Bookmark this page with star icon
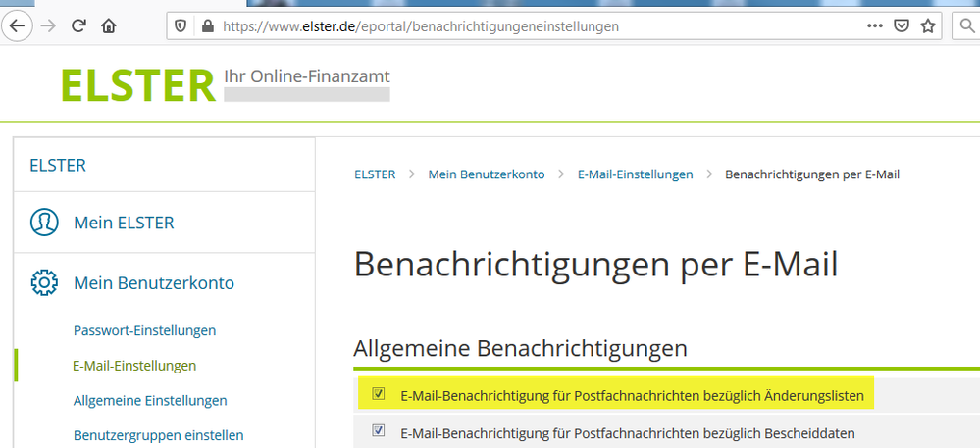Image resolution: width=980 pixels, height=448 pixels. 928,26
